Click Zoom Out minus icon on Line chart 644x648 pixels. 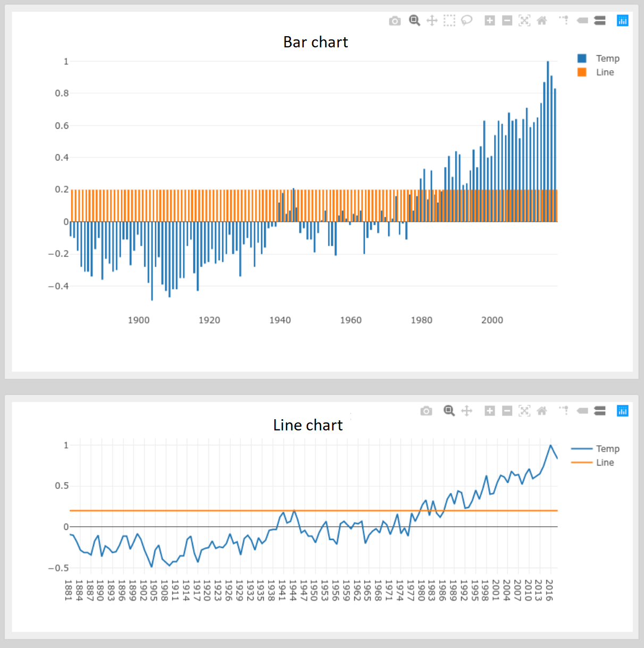pyautogui.click(x=507, y=411)
